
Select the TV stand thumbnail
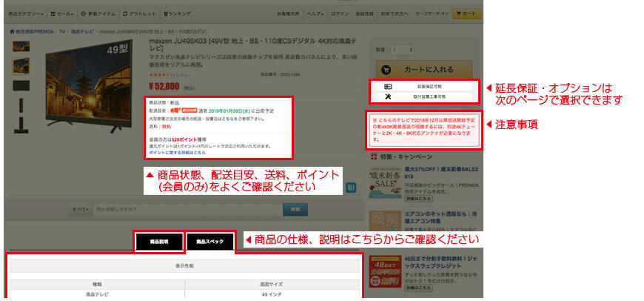click(x=21, y=125)
